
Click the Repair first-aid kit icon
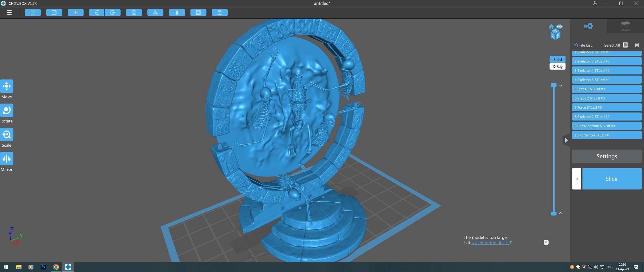coord(220,13)
